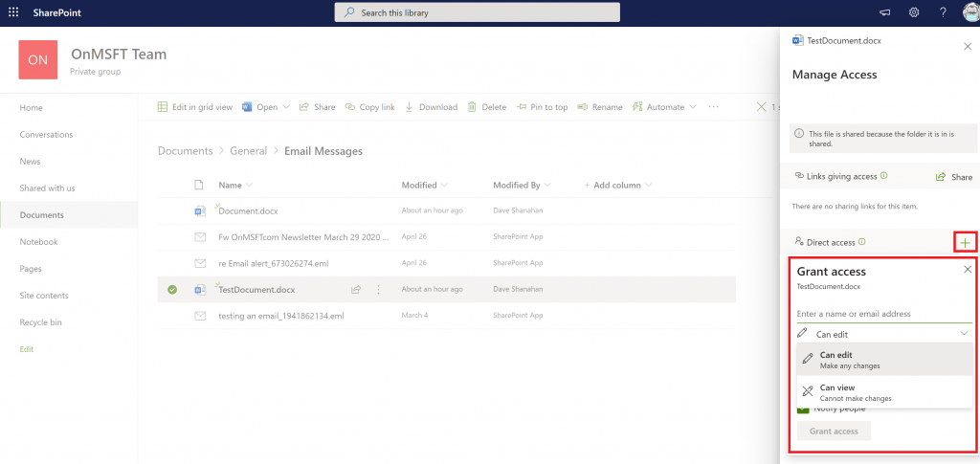980x464 pixels.
Task: Click the Search this library box
Action: tap(478, 12)
